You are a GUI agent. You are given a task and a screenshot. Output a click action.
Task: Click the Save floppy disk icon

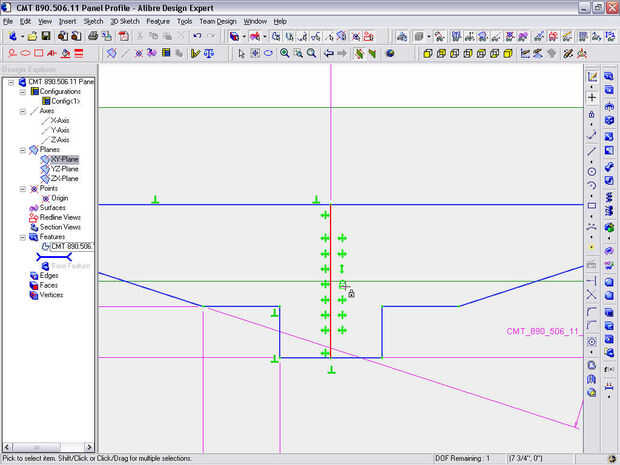click(46, 36)
